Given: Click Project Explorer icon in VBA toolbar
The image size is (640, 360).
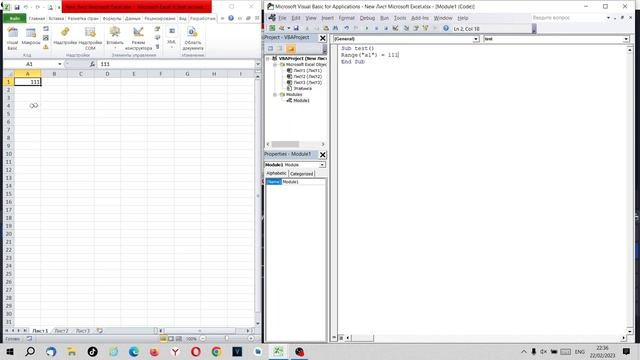Looking at the screenshot, I should pyautogui.click(x=406, y=28).
